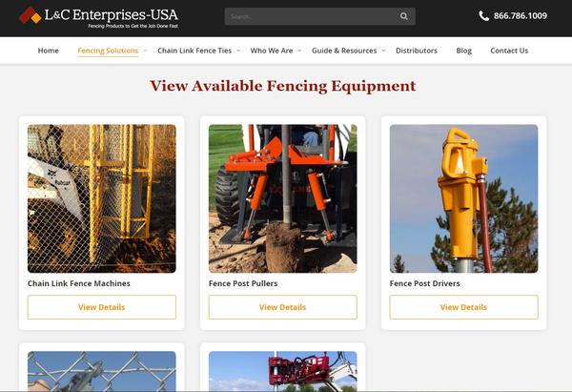Open the yellow Fence Post Driver photo
This screenshot has height=392, width=572.
pyautogui.click(x=463, y=198)
